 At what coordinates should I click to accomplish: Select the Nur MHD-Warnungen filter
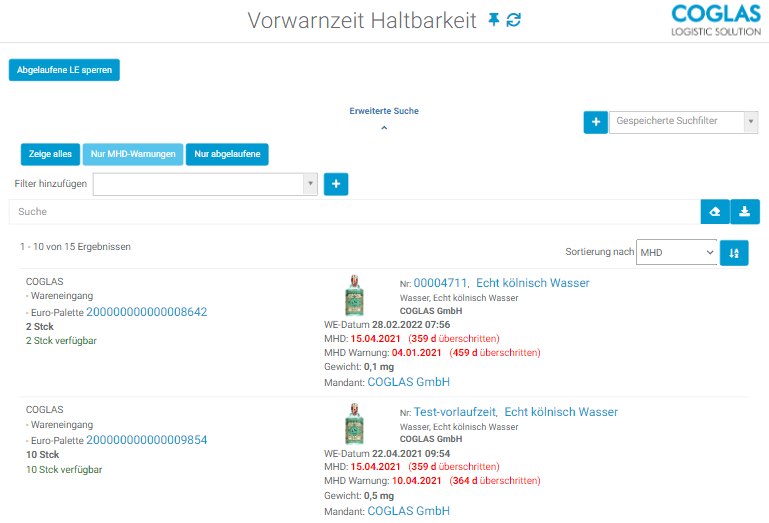[133, 154]
